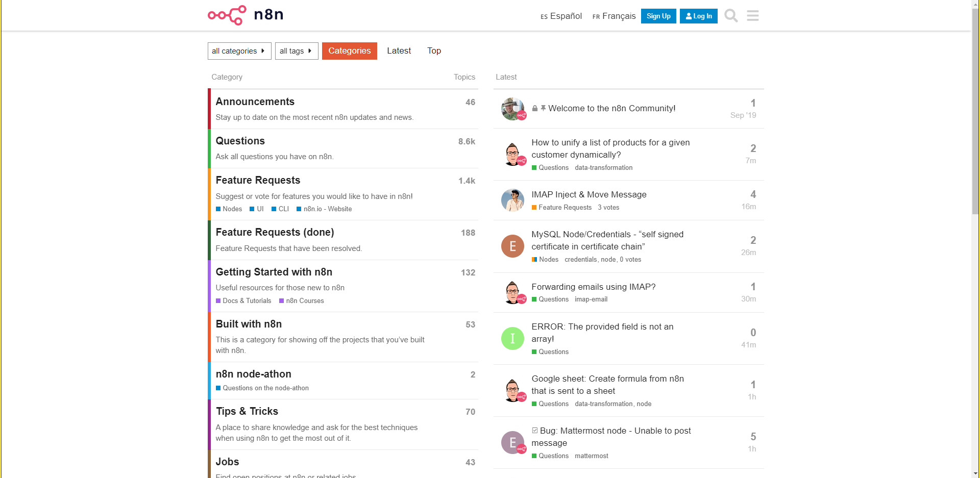Open the Built with n8n category
Viewport: 980px width, 478px height.
[x=249, y=324]
